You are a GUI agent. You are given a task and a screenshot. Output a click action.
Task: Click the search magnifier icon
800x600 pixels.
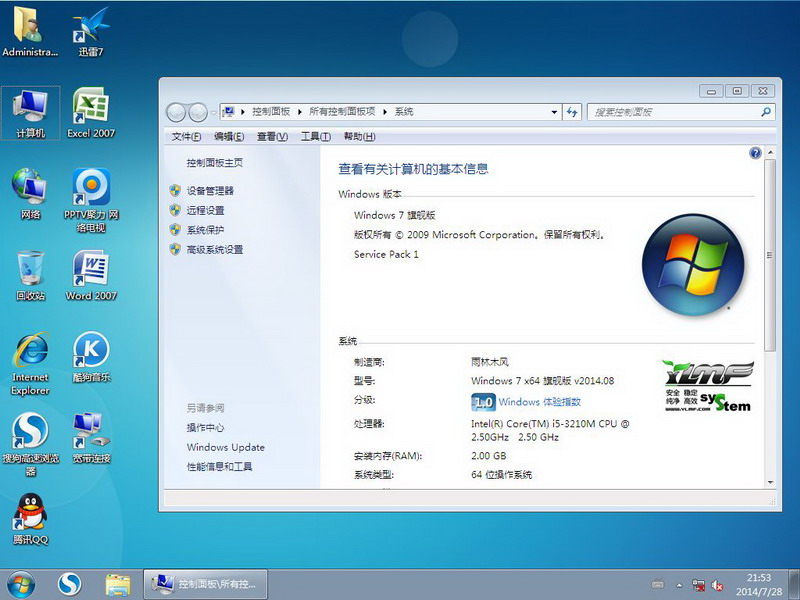coord(766,112)
